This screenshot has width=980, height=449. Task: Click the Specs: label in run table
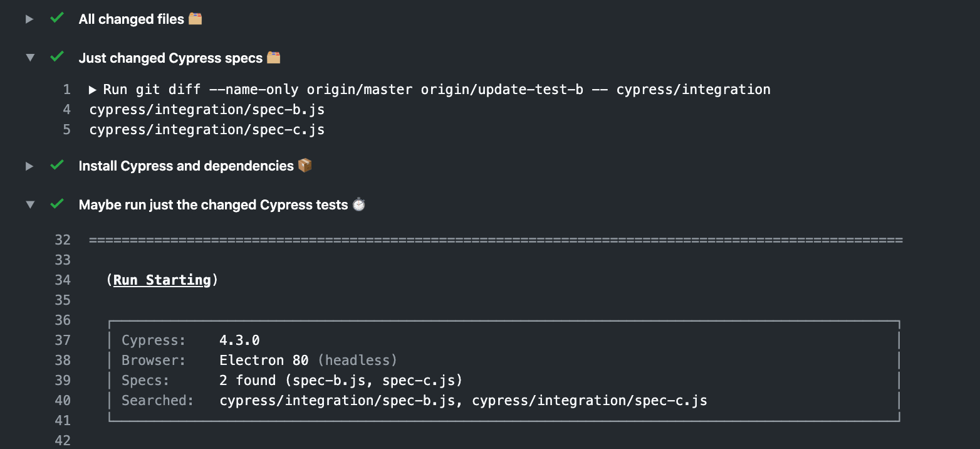point(145,380)
